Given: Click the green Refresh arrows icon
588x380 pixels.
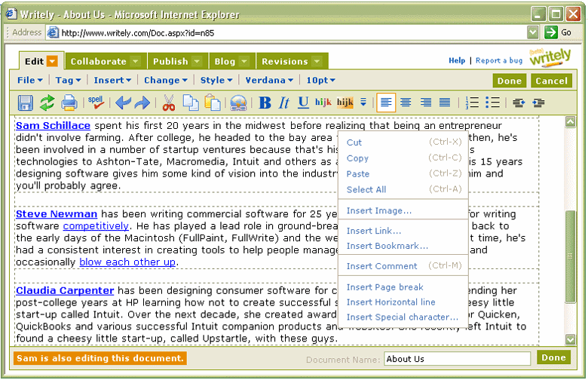Looking at the screenshot, I should [47, 103].
